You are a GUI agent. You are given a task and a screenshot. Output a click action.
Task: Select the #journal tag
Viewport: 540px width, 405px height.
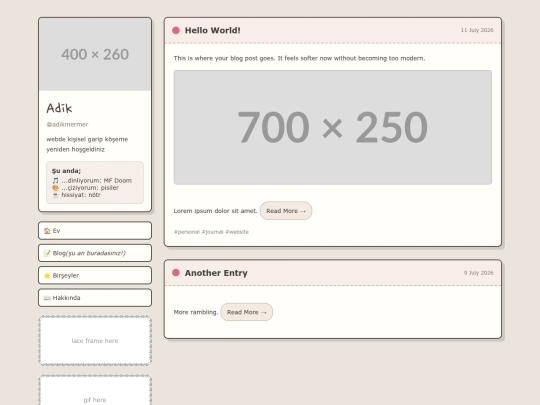(x=212, y=232)
